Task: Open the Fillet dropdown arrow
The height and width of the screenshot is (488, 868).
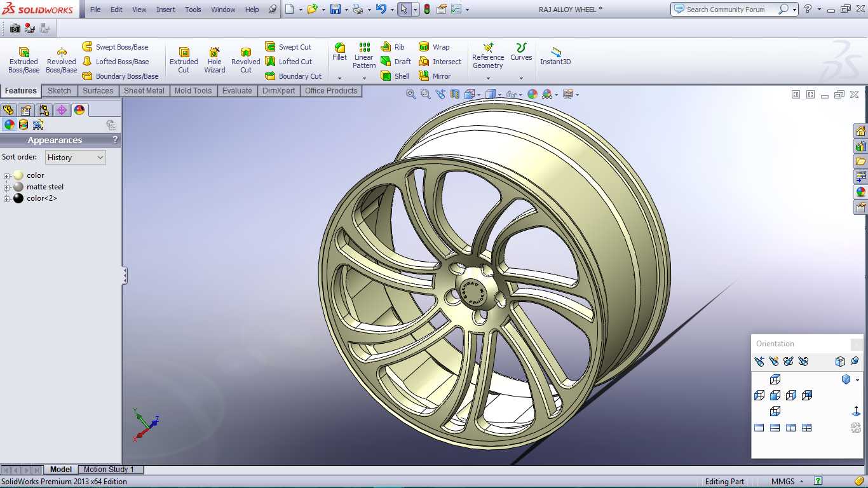Action: tap(340, 78)
